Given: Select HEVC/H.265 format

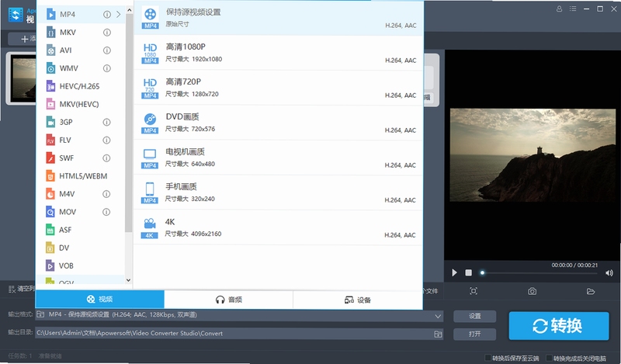Looking at the screenshot, I should (x=81, y=86).
